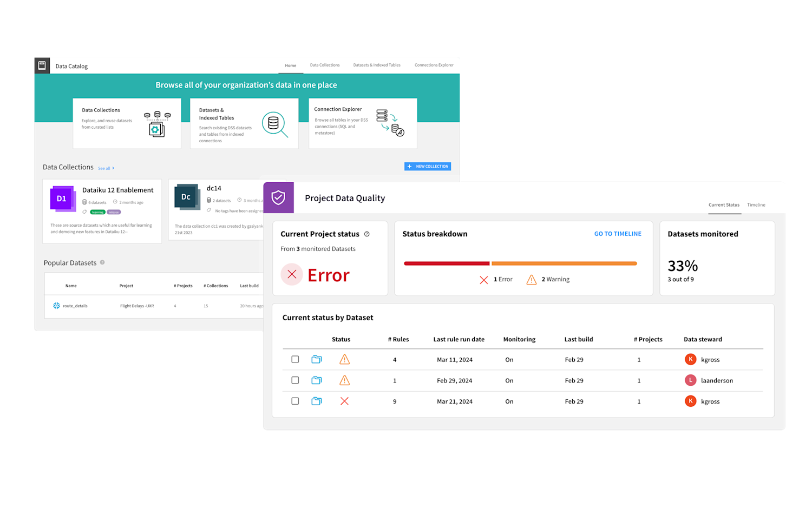Tick the checkbox for the Mar 11, 2024 dataset
812x515 pixels.
click(x=295, y=359)
